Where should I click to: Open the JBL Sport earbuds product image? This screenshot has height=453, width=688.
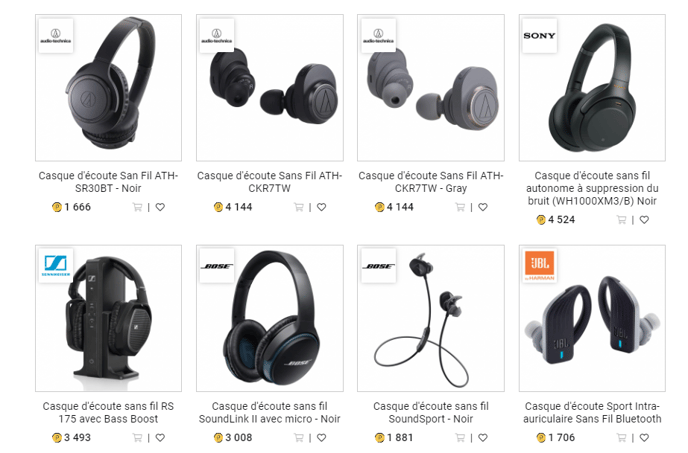pyautogui.click(x=592, y=318)
